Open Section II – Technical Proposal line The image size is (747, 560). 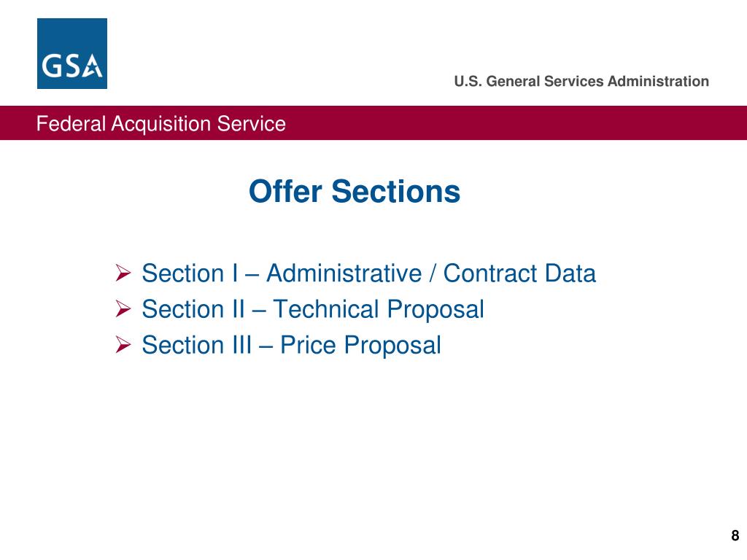click(x=313, y=309)
